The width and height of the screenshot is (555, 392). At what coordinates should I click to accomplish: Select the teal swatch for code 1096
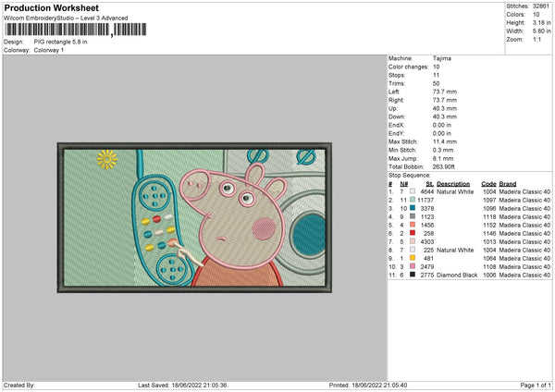(x=413, y=208)
